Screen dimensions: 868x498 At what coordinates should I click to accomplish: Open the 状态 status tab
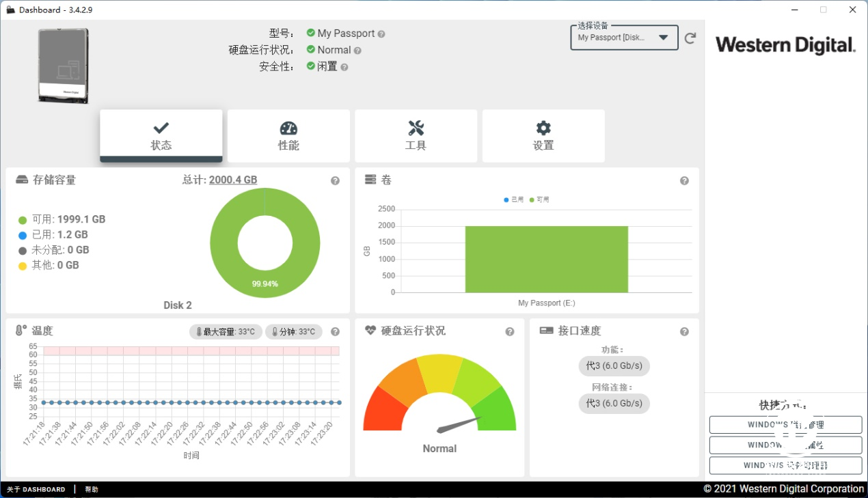point(161,136)
